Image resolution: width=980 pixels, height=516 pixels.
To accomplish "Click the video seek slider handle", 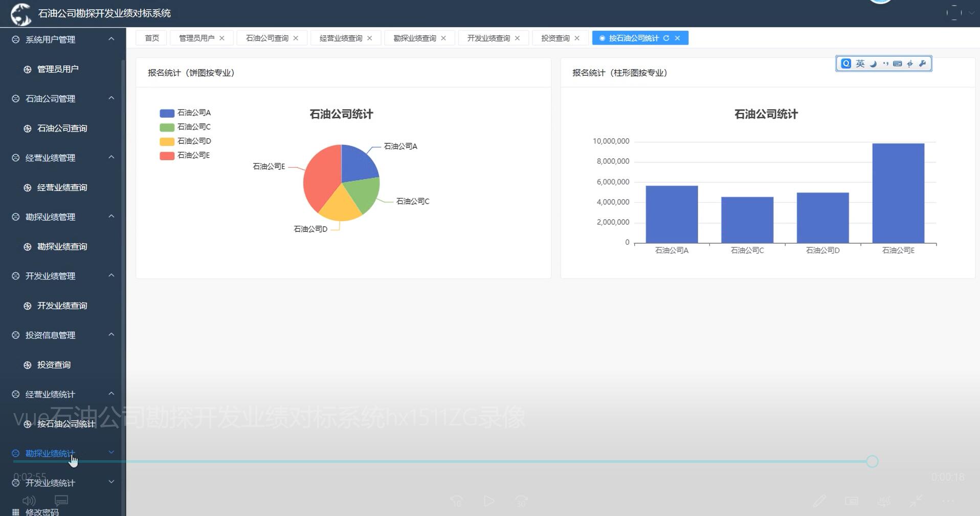I will pos(872,461).
